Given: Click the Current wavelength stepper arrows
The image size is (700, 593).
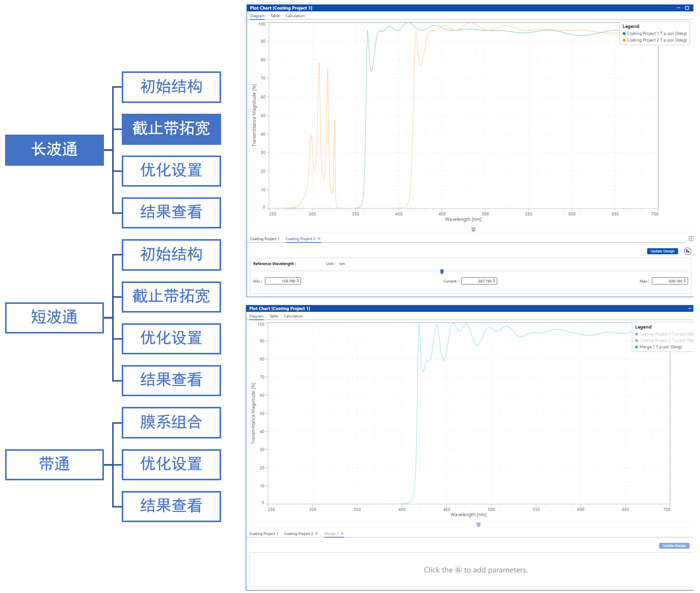Looking at the screenshot, I should tap(494, 281).
